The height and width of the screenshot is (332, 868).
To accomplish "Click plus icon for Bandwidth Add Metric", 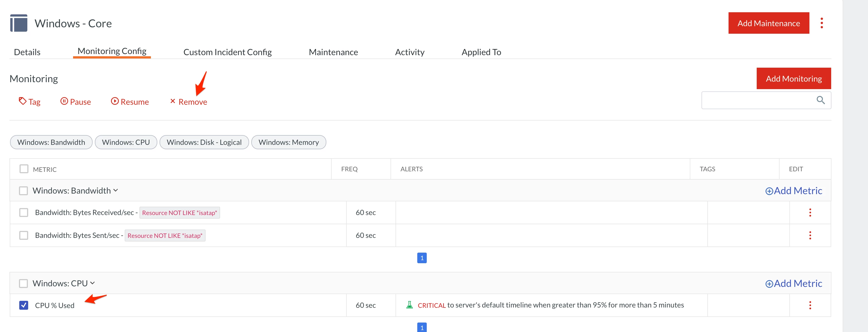I will point(769,191).
